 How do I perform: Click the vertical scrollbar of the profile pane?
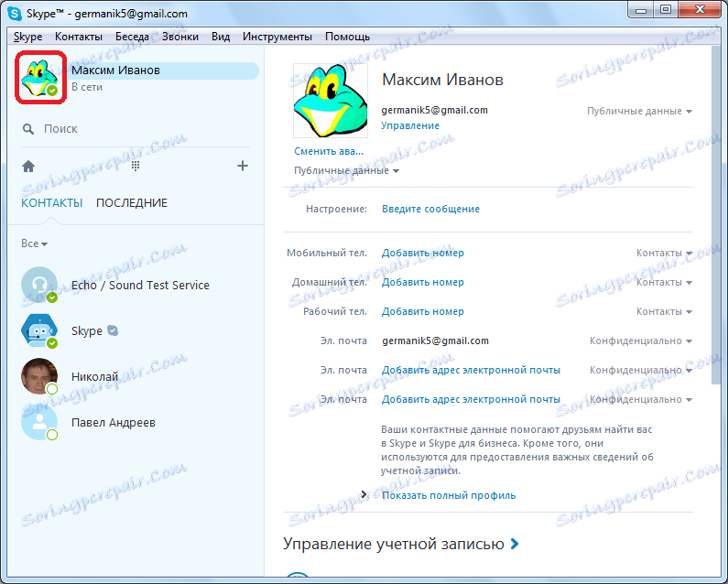click(x=716, y=216)
